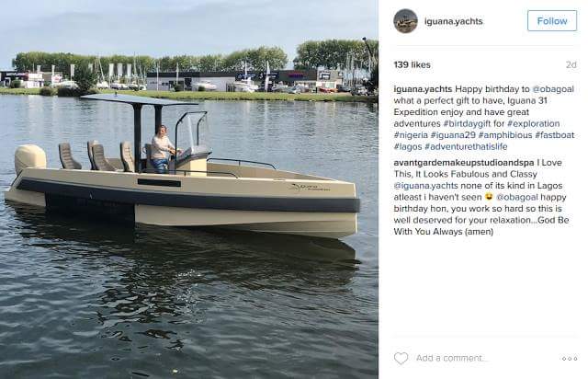This screenshot has height=379, width=588.
Task: Open the #nigeria hashtag
Action: (x=411, y=135)
